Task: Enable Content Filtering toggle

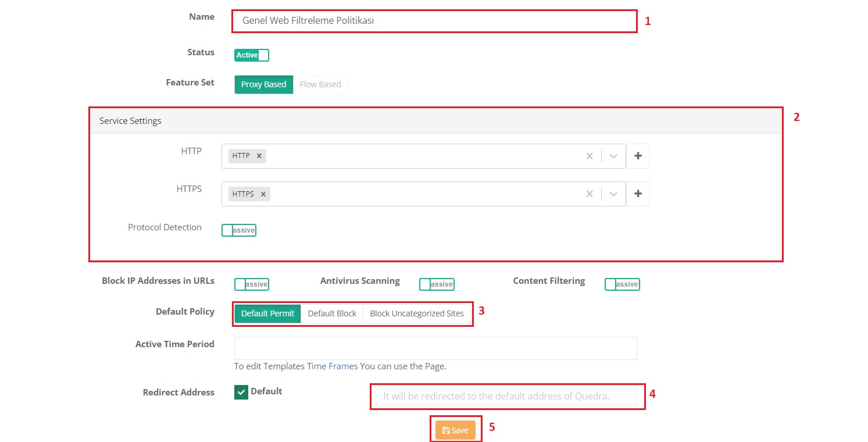Action: [x=621, y=284]
